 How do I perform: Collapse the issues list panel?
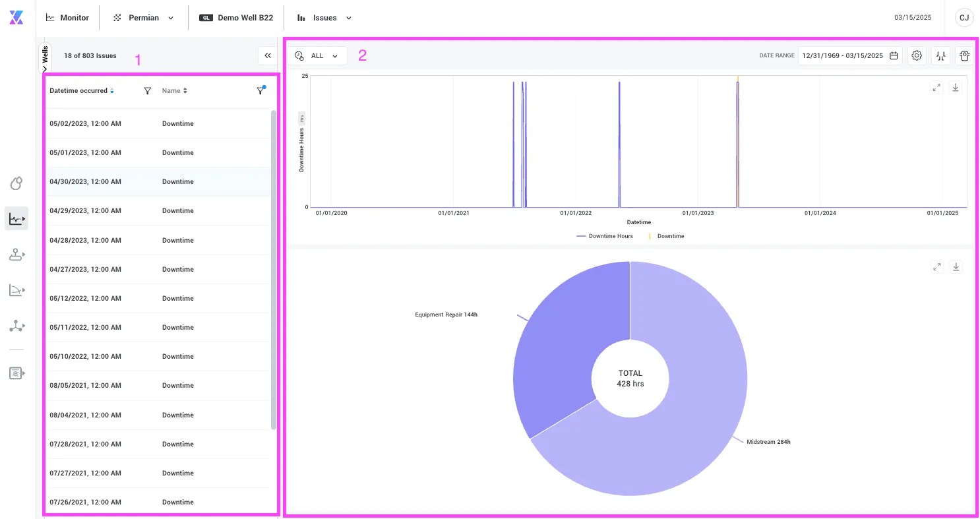pos(268,56)
